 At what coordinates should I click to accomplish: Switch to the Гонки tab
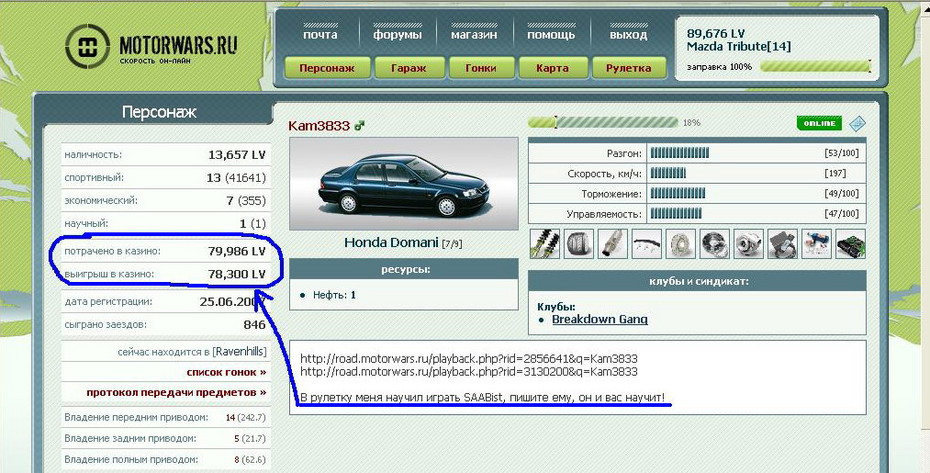click(x=481, y=68)
